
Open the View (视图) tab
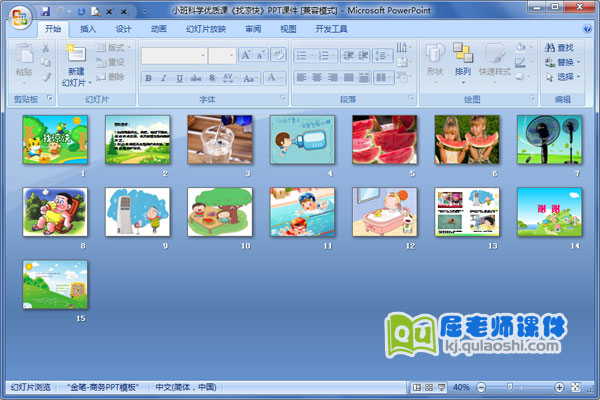coord(288,29)
